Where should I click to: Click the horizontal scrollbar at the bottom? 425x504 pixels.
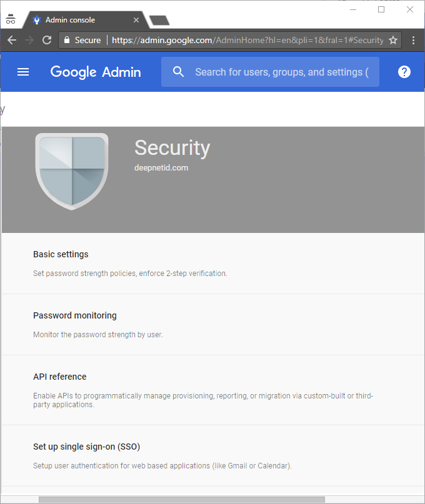coord(181,500)
